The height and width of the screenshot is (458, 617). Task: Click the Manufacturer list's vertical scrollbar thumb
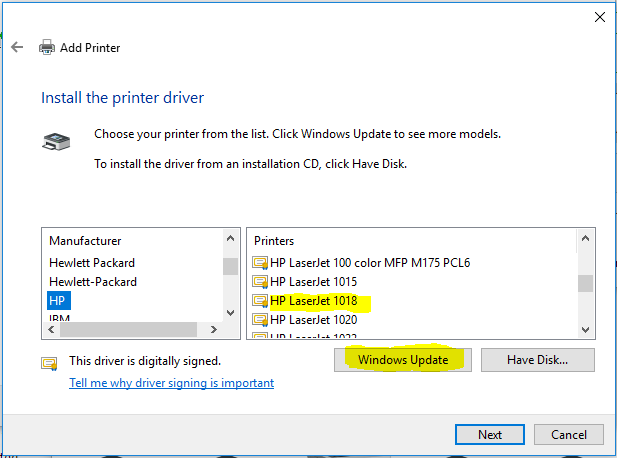click(x=230, y=266)
